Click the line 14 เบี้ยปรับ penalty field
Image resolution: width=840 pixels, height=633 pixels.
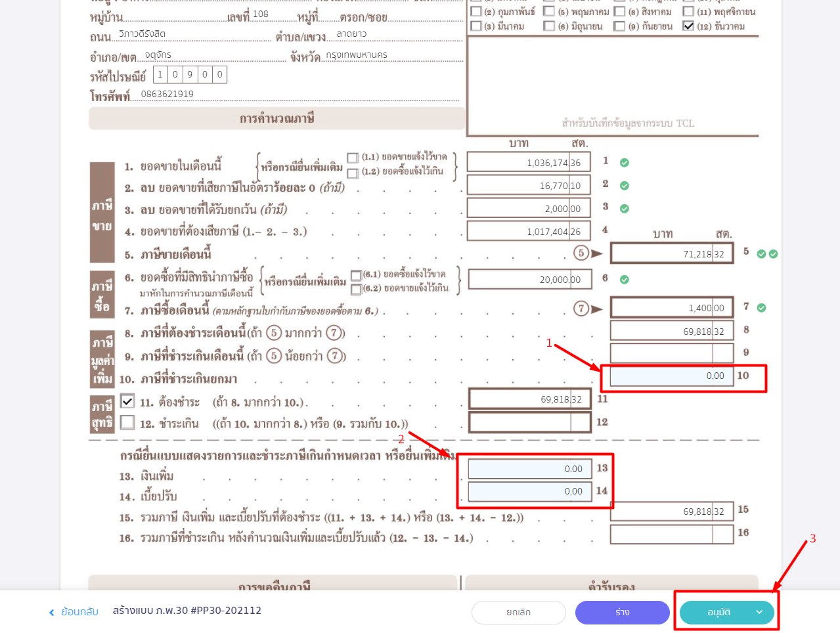click(x=529, y=491)
